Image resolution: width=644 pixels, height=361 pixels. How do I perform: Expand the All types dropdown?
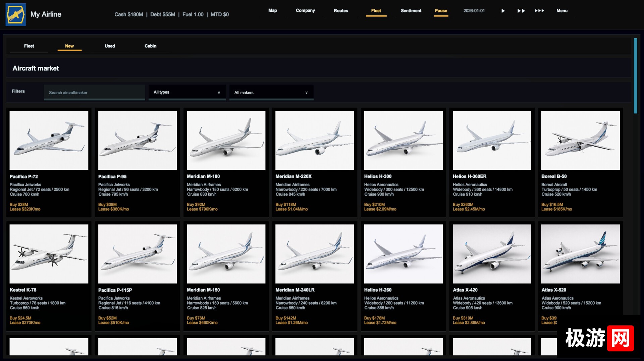click(187, 92)
